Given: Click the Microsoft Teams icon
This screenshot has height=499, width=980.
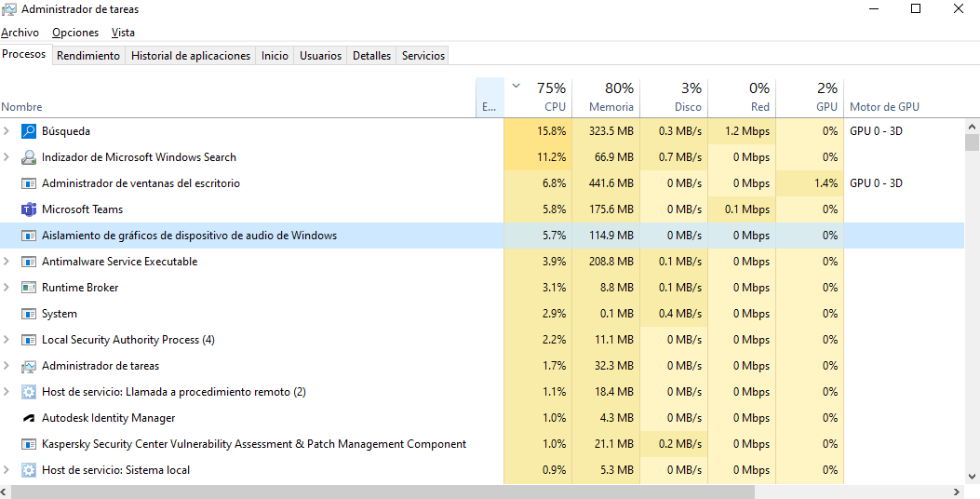Looking at the screenshot, I should point(29,209).
